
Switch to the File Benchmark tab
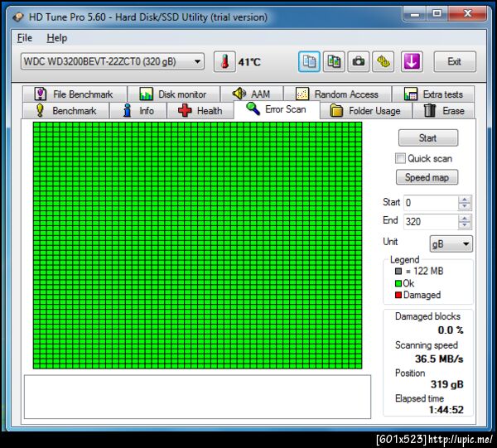75,94
